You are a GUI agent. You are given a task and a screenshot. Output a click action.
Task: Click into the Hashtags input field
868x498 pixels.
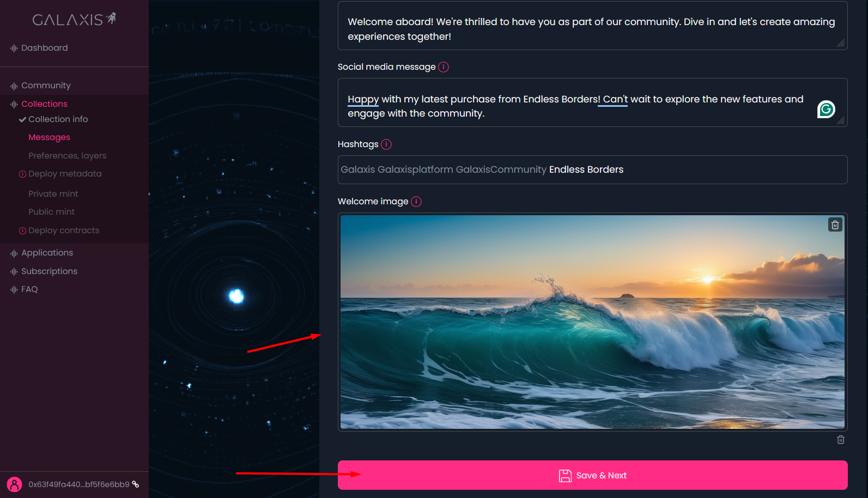592,169
